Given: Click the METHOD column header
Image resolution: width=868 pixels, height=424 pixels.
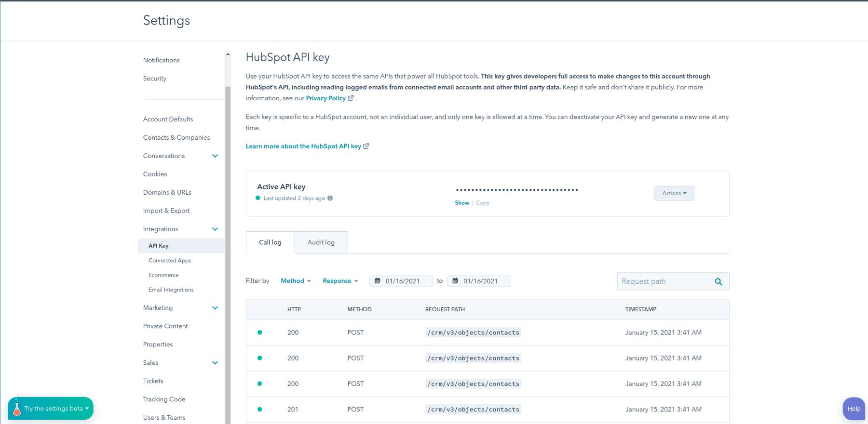Looking at the screenshot, I should (x=359, y=309).
